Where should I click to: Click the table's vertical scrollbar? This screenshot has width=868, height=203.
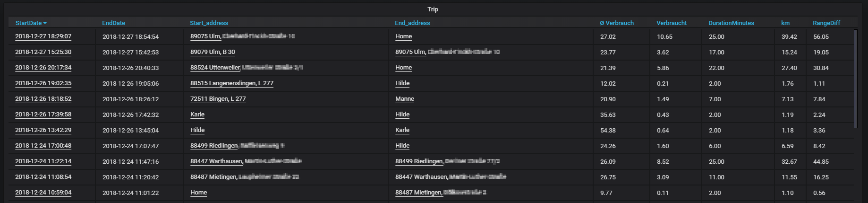[856, 79]
